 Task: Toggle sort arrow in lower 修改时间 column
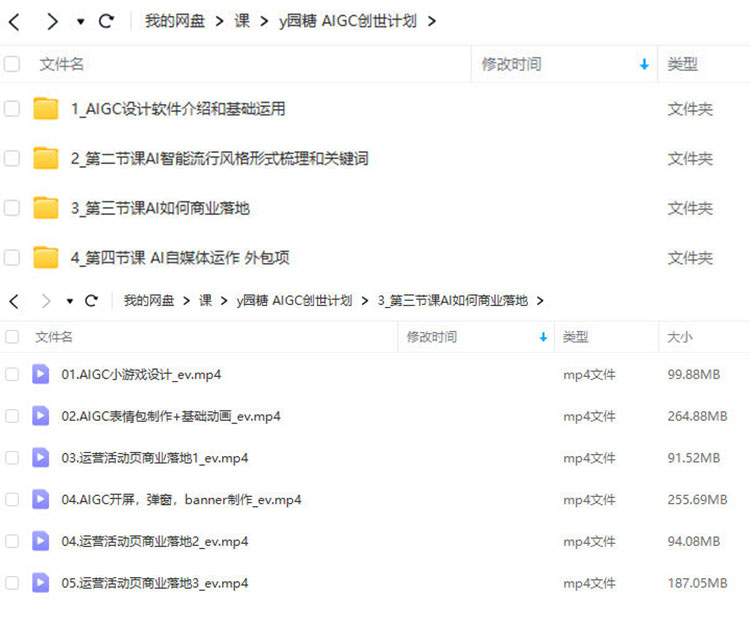tap(543, 337)
